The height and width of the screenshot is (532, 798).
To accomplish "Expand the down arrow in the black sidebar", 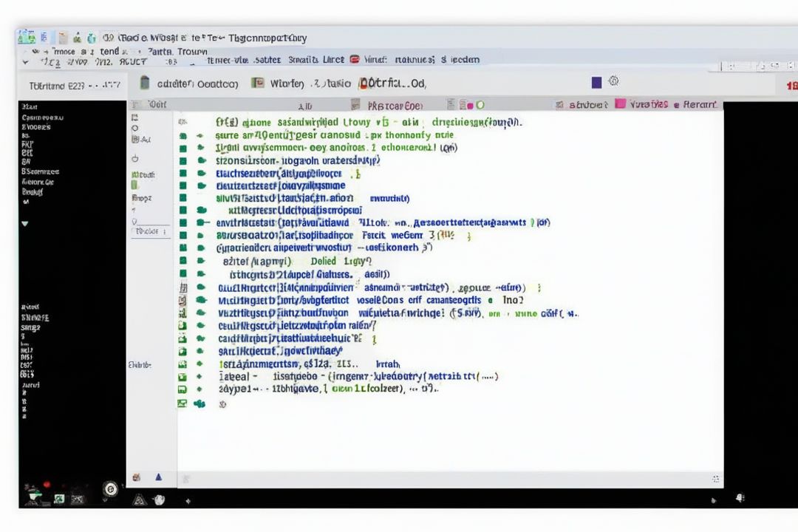I will [x=25, y=222].
